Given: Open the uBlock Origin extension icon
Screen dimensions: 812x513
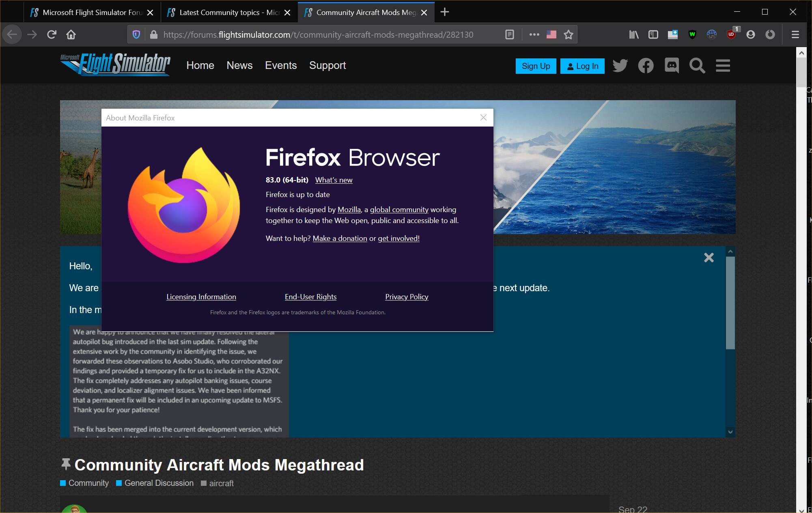Looking at the screenshot, I should click(x=731, y=34).
